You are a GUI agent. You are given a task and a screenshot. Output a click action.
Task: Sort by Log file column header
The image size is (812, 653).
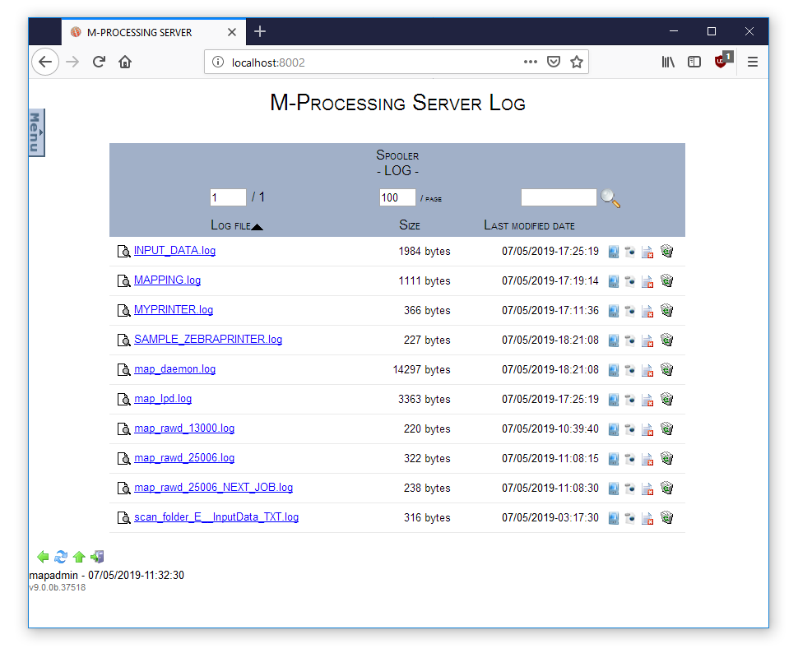tap(231, 225)
